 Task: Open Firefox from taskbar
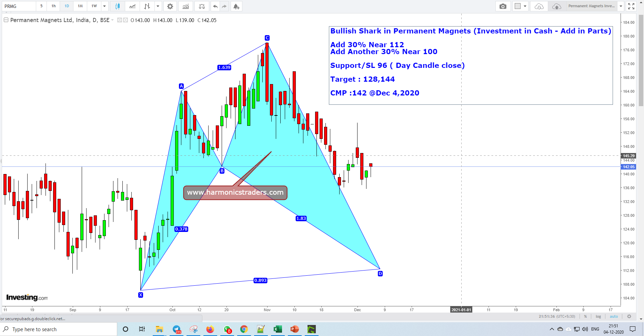point(210,329)
